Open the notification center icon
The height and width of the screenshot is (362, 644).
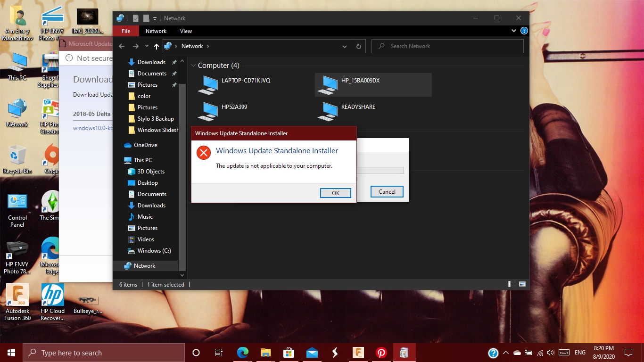[628, 353]
